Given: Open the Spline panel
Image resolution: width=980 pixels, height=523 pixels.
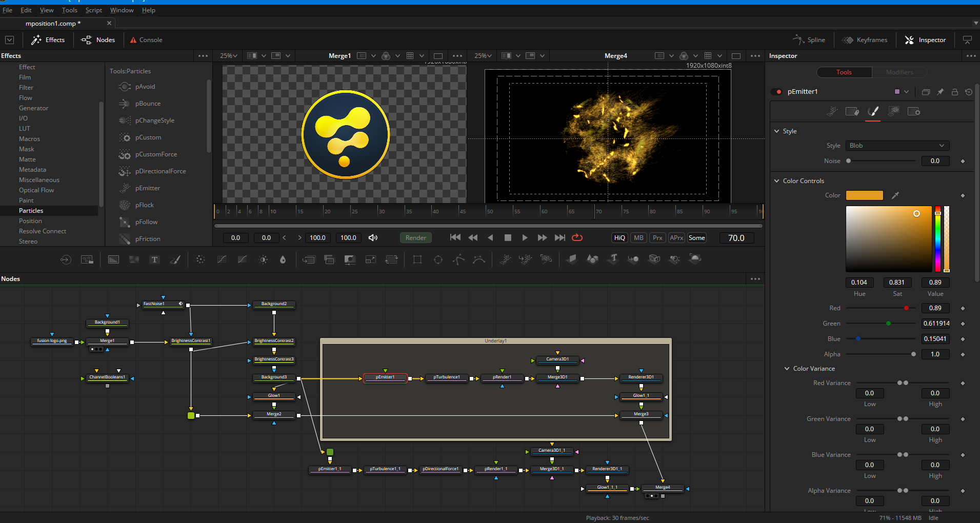Looking at the screenshot, I should [809, 40].
